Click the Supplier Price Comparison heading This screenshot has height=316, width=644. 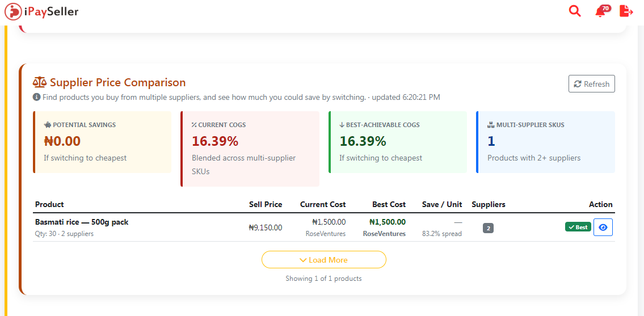118,83
